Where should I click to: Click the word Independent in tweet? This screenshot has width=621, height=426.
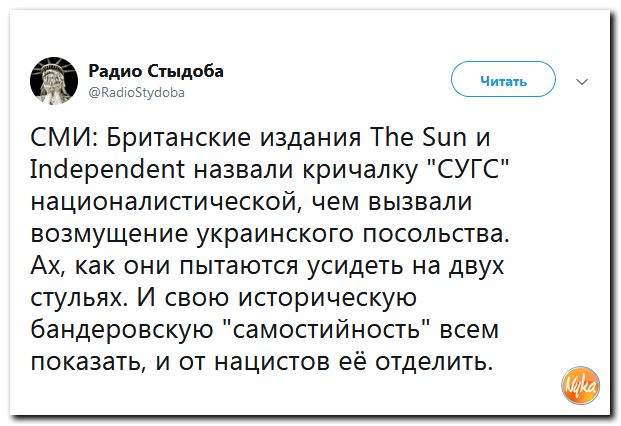click(108, 170)
